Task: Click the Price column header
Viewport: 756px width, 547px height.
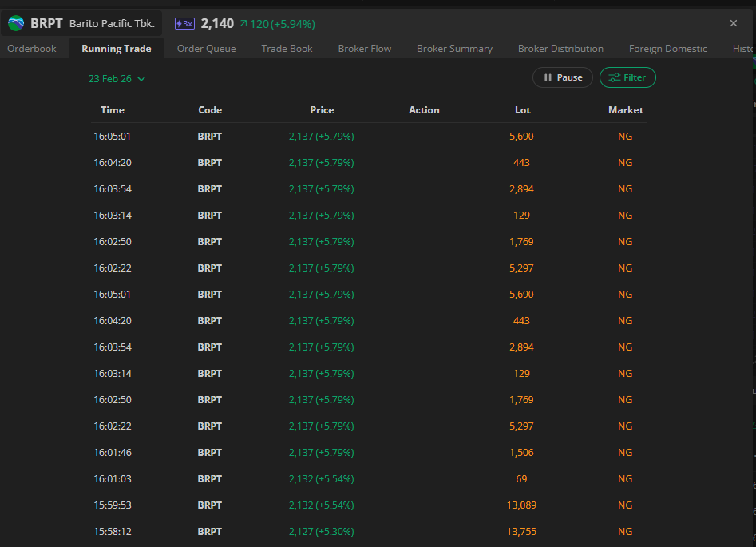Action: [322, 110]
